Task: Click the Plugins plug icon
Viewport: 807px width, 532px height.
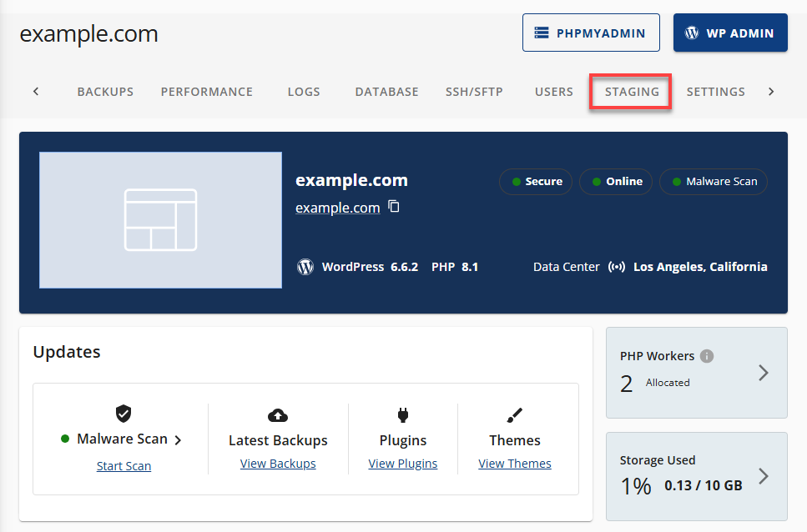Action: (x=403, y=414)
